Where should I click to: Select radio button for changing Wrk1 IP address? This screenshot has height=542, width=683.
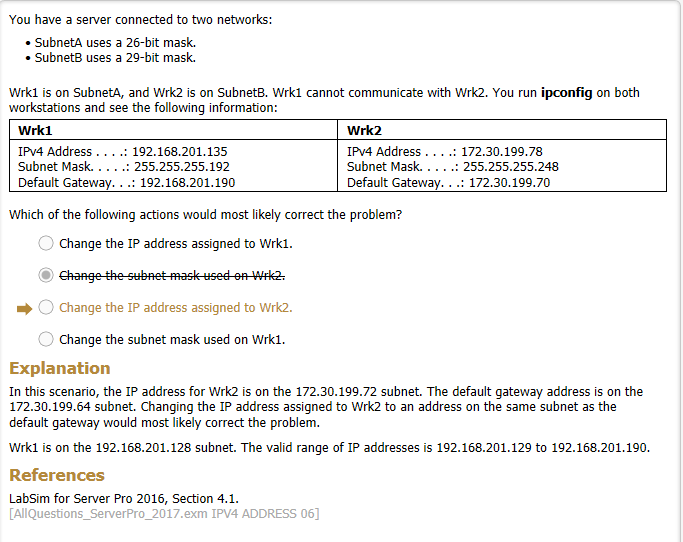tap(46, 243)
